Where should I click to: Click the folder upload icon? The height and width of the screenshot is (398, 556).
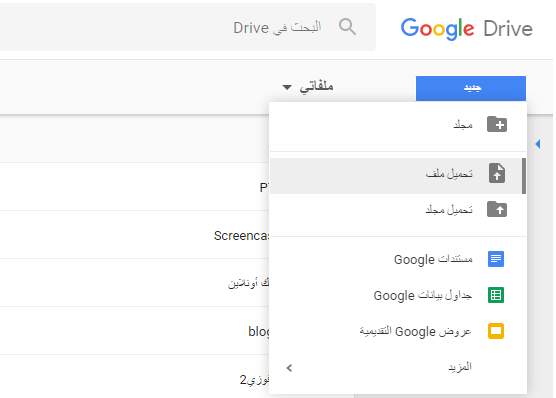(x=497, y=209)
